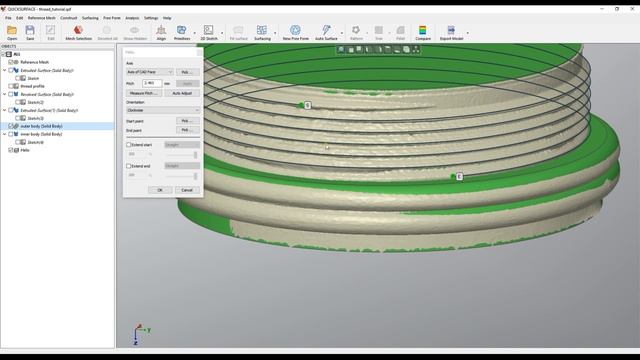
Task: Select the Sketch(3) tree item
Action: pyautogui.click(x=35, y=118)
